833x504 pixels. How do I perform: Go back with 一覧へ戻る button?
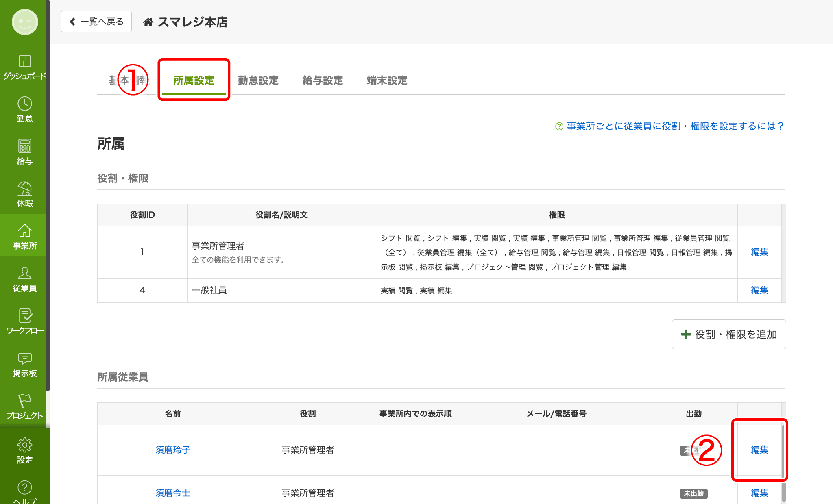pos(96,22)
